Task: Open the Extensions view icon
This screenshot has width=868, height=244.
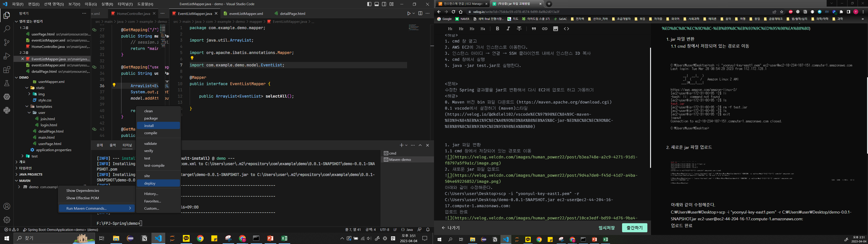Action: [x=7, y=70]
